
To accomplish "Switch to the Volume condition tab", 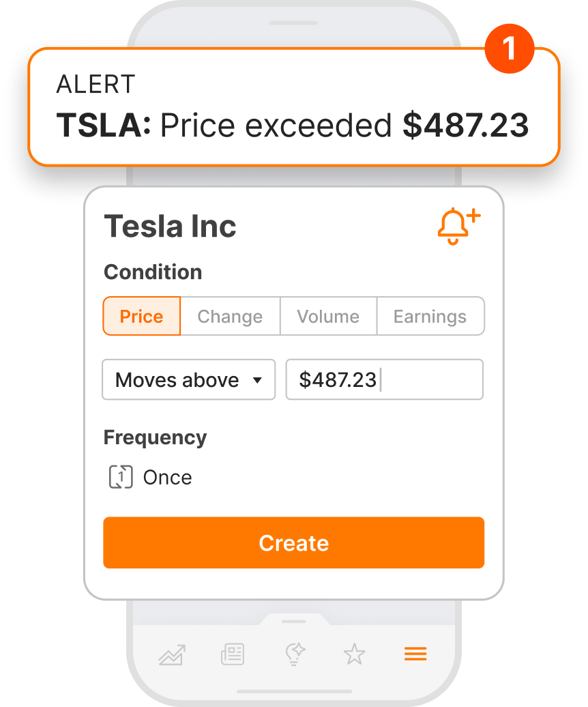I will pos(328,316).
